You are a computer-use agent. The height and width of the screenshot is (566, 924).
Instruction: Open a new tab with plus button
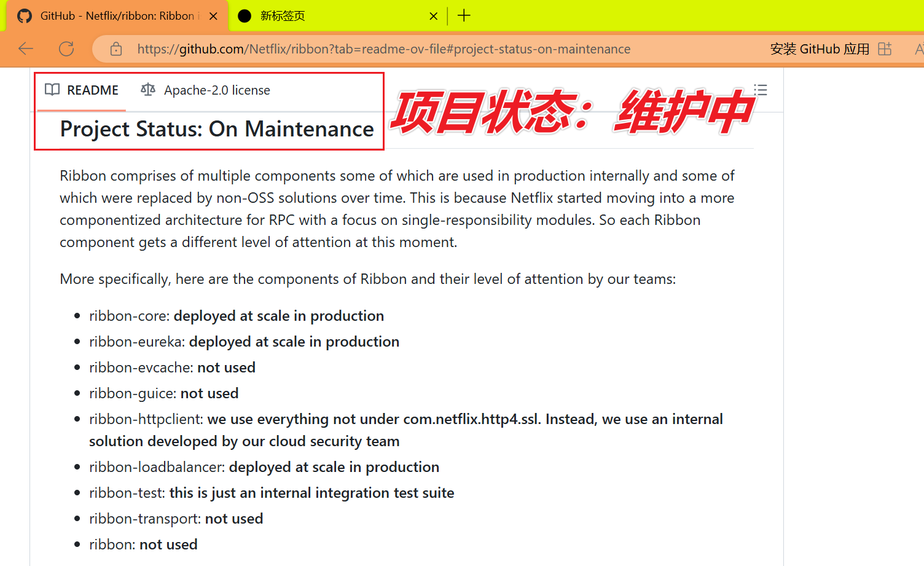[464, 16]
